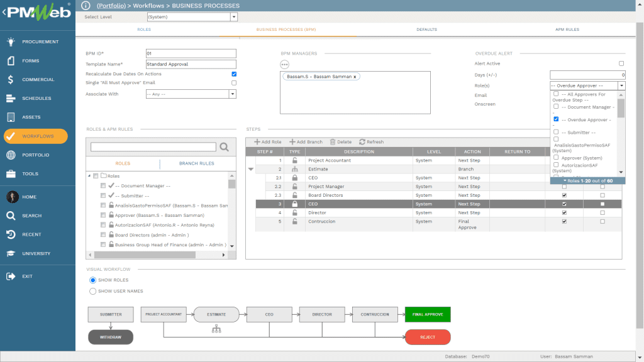
Task: Click the Project Accountant node in workflow
Action: tap(164, 314)
